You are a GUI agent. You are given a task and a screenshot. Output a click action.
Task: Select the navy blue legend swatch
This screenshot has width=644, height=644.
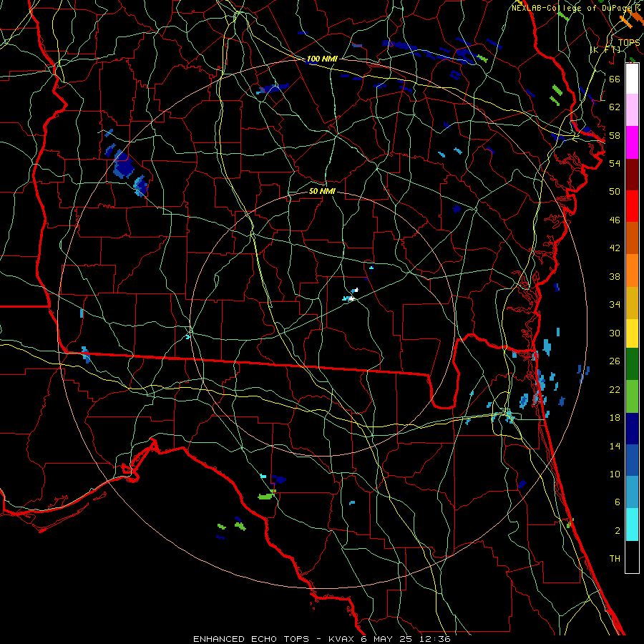tap(632, 429)
